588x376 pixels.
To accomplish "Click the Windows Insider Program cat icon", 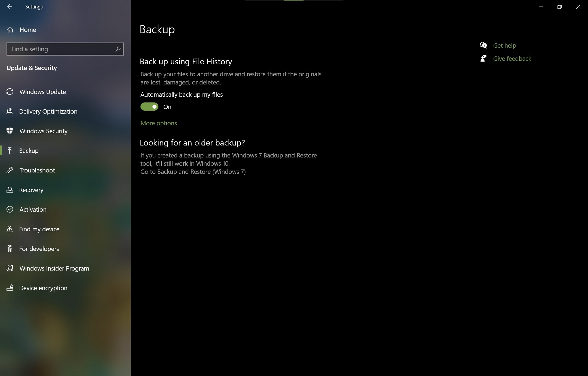I will pos(10,268).
